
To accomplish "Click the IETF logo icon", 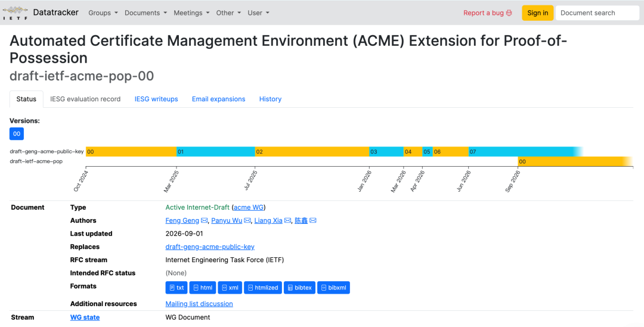I will coord(15,13).
